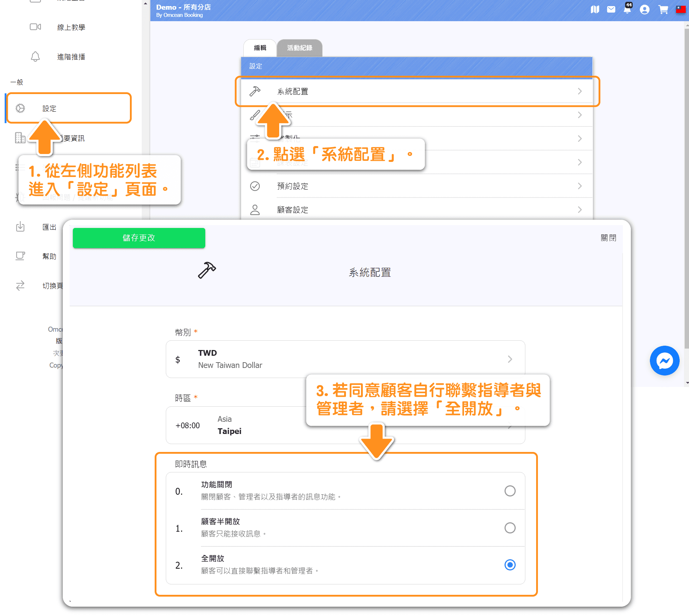This screenshot has width=689, height=616.
Task: Click the 線上教學 video camera icon
Action: coord(35,27)
